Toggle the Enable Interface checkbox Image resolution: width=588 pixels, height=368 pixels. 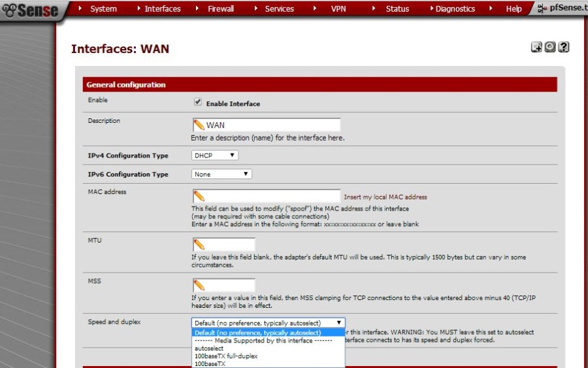point(197,103)
